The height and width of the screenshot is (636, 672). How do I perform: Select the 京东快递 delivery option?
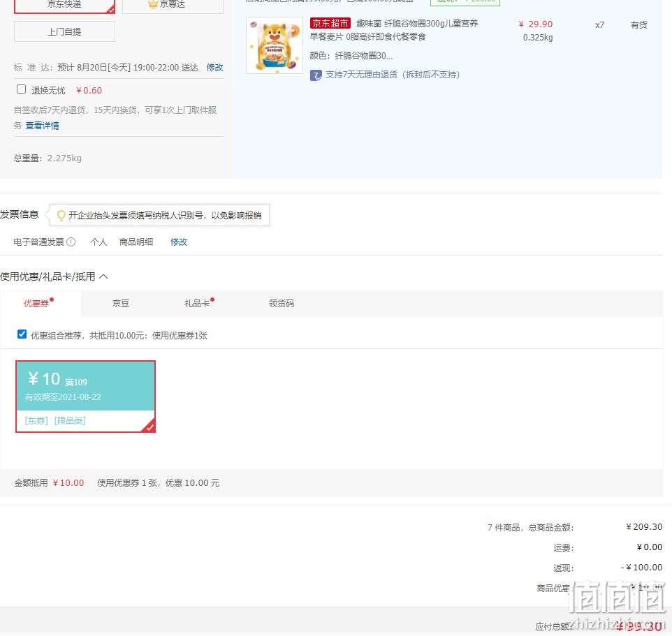coord(65,6)
